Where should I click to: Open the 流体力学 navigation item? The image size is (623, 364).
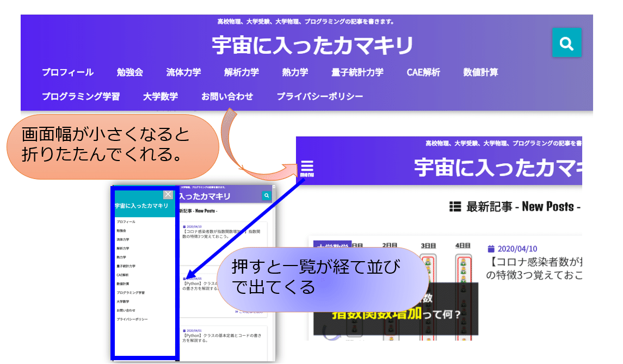183,71
